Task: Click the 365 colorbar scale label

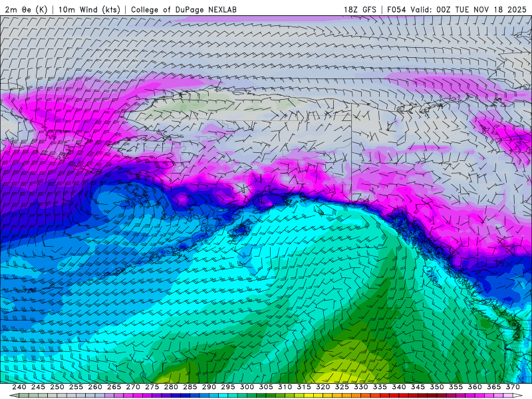Action: (x=494, y=387)
